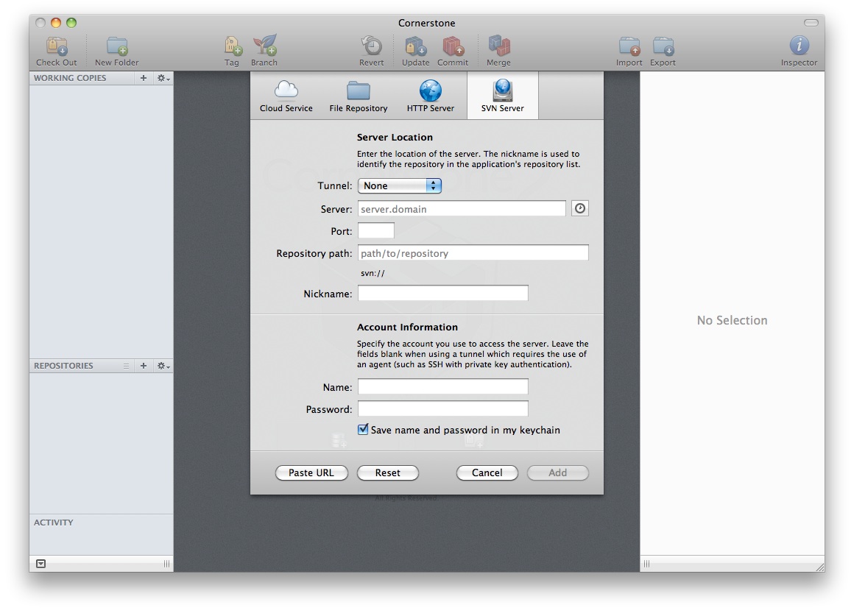Screen dimensions: 854x616
Task: Click the account Name field
Action: point(442,386)
